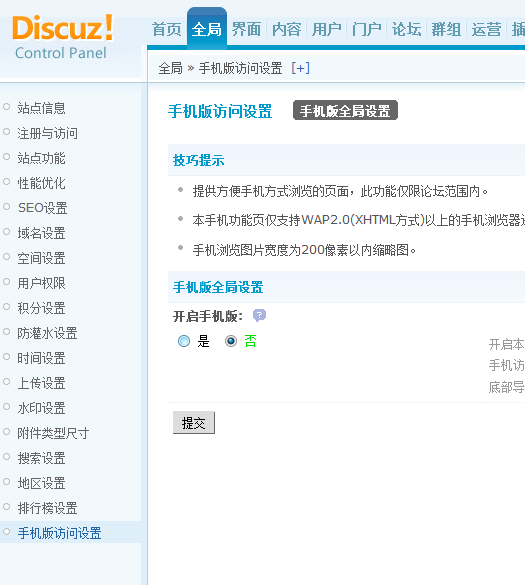Select 手机版访问设置 in the sidebar

(x=59, y=533)
